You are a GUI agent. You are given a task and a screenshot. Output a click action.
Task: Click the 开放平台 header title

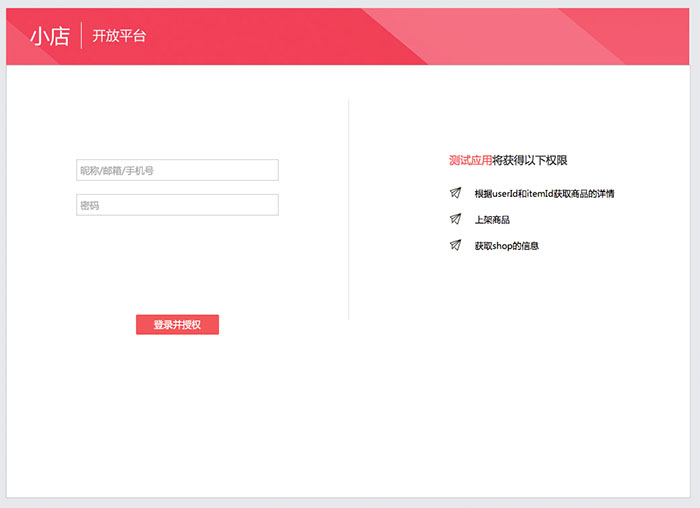[x=119, y=37]
